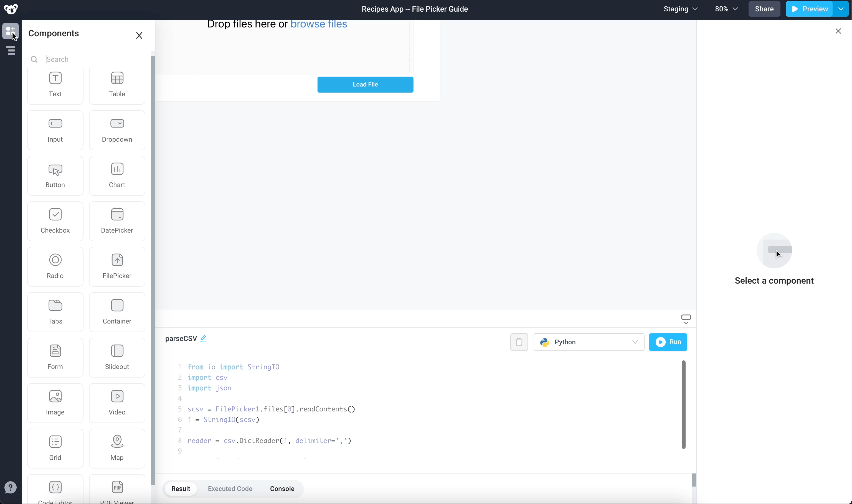Select the Slideout component
The height and width of the screenshot is (504, 852).
coord(117,357)
